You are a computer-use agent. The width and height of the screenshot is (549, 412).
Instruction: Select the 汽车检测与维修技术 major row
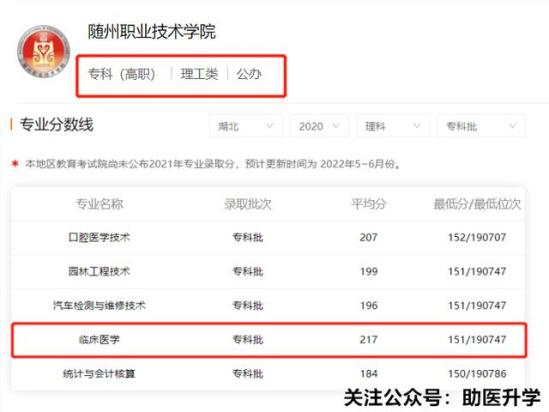pyautogui.click(x=268, y=305)
